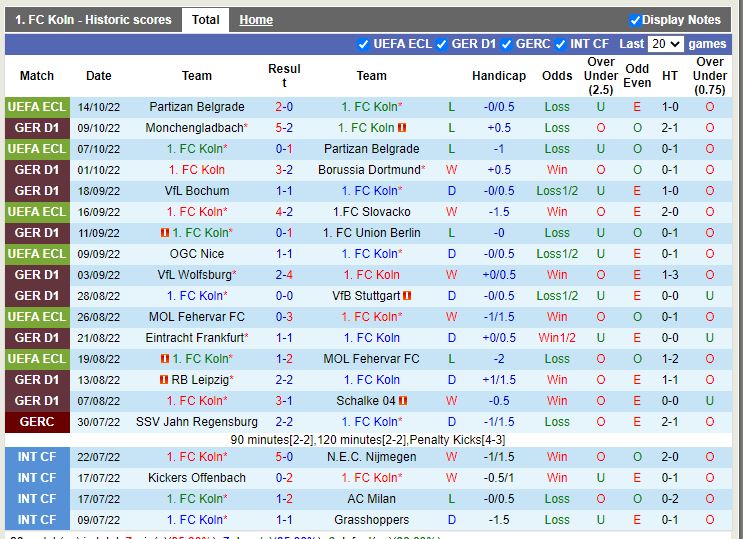
Task: Uncheck the GERC filter checkbox
Action: click(x=506, y=44)
